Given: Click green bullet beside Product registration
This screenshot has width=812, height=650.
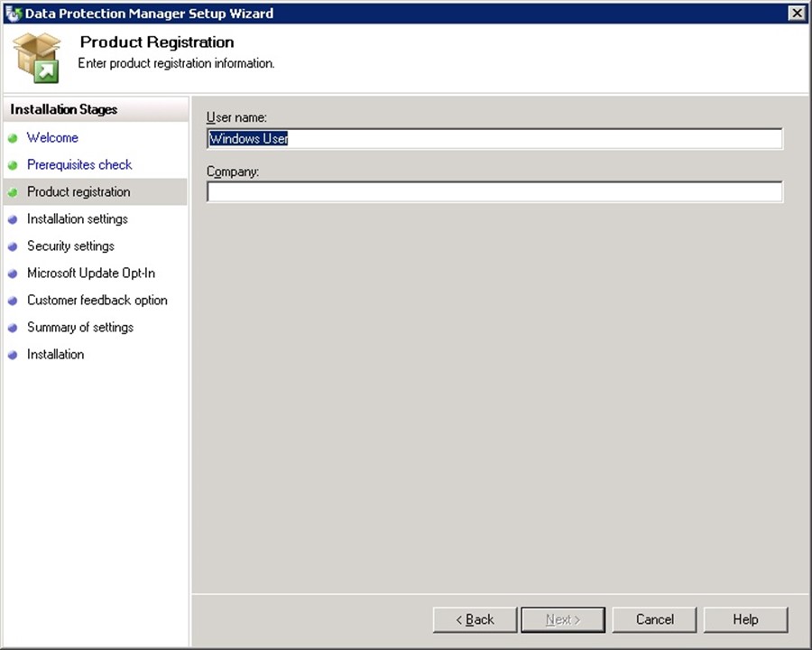Looking at the screenshot, I should click(13, 192).
